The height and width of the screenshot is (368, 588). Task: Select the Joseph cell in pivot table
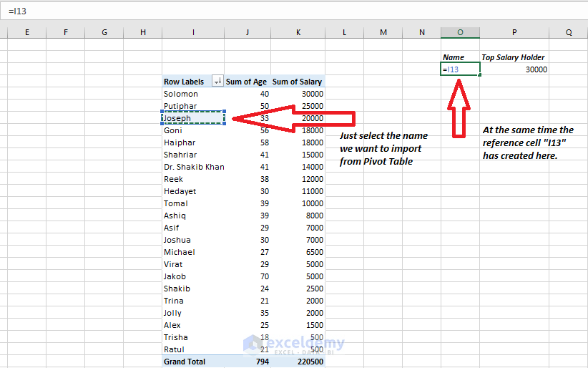coord(193,118)
